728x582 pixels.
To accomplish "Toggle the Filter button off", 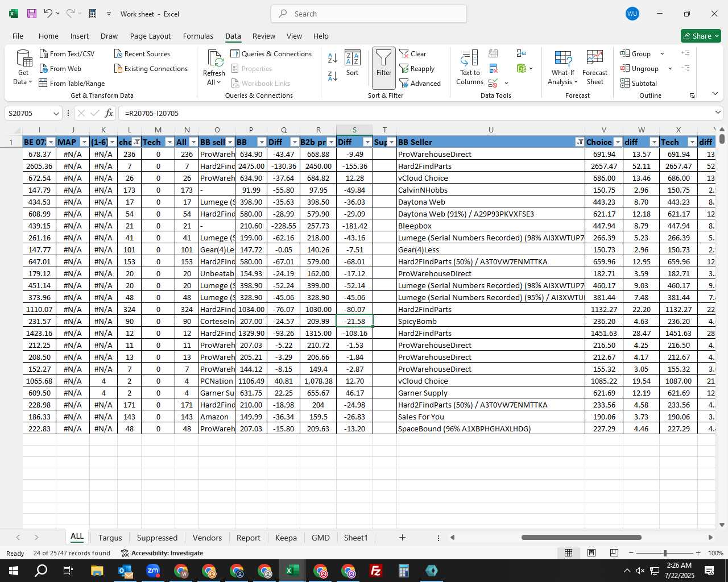I will (384, 68).
